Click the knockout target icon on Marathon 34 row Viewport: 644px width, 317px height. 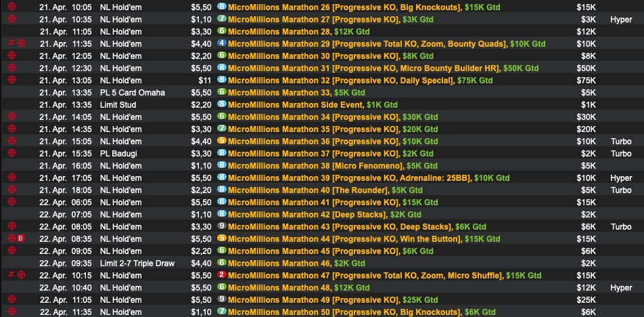point(12,117)
